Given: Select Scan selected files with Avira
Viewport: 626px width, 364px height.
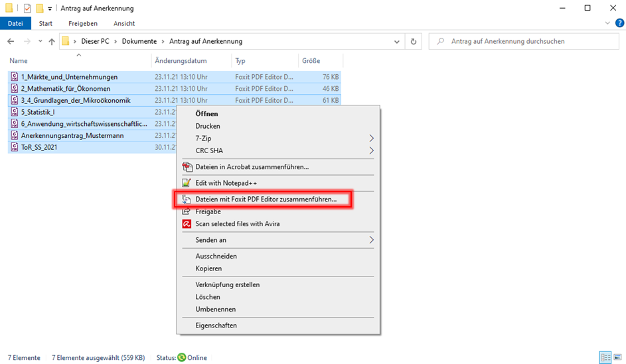Looking at the screenshot, I should [x=238, y=223].
